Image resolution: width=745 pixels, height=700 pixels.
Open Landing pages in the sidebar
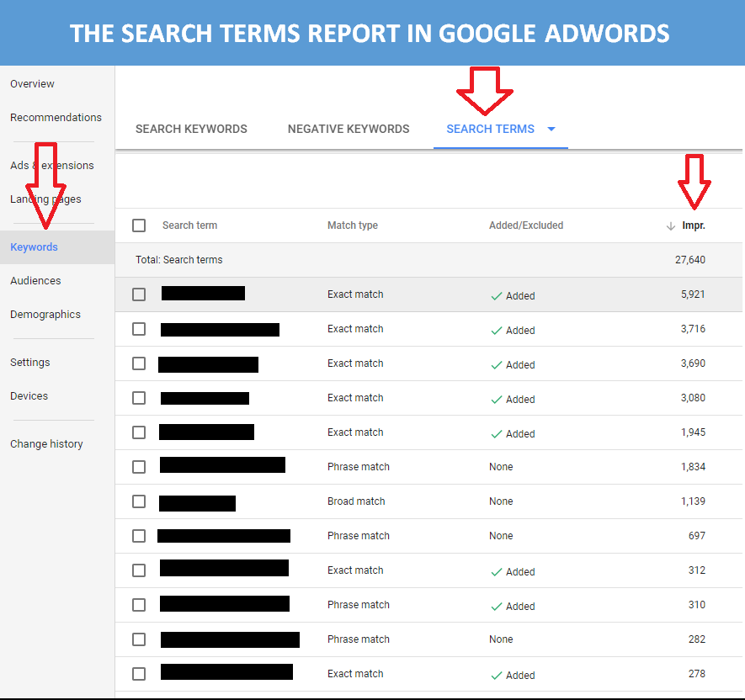click(x=45, y=199)
